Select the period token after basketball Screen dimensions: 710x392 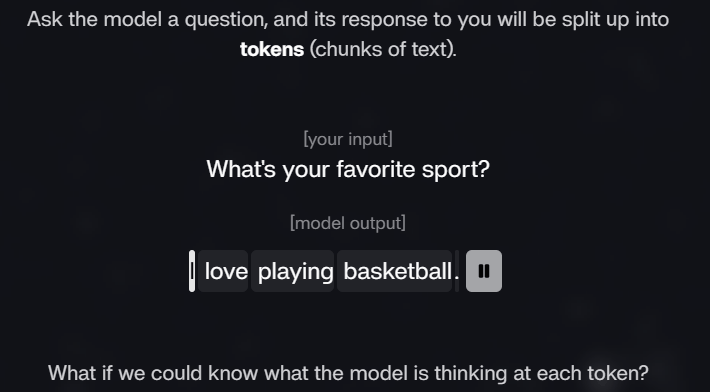click(456, 271)
